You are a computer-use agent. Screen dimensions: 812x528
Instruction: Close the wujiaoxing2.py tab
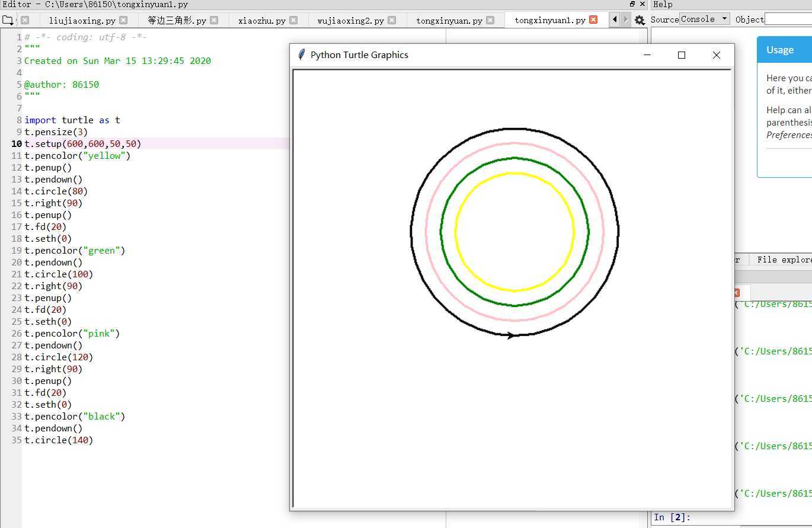pos(392,20)
